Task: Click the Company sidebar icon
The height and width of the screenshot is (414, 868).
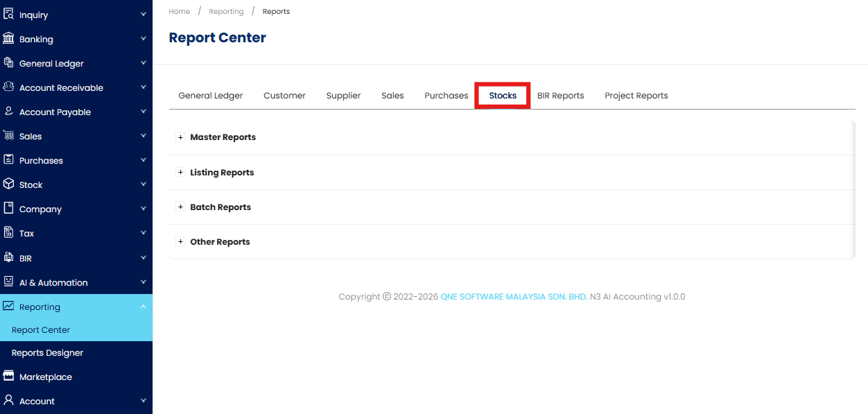Action: tap(8, 208)
